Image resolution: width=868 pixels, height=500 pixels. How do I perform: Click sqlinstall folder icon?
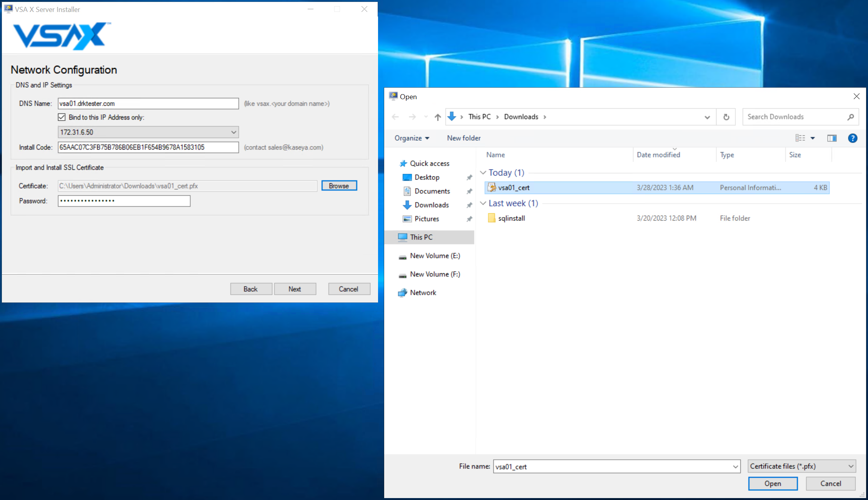(x=491, y=218)
